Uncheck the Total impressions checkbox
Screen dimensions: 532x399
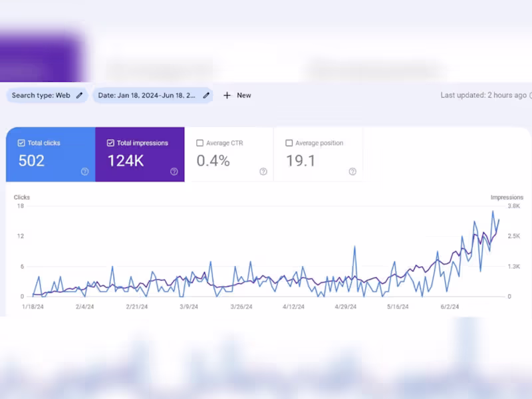pyautogui.click(x=110, y=143)
